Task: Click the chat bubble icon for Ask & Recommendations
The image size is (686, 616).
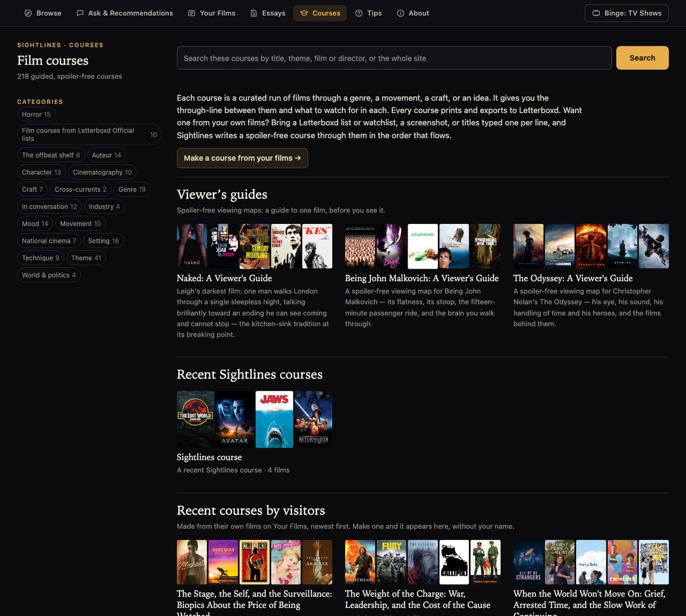Action: click(x=80, y=13)
